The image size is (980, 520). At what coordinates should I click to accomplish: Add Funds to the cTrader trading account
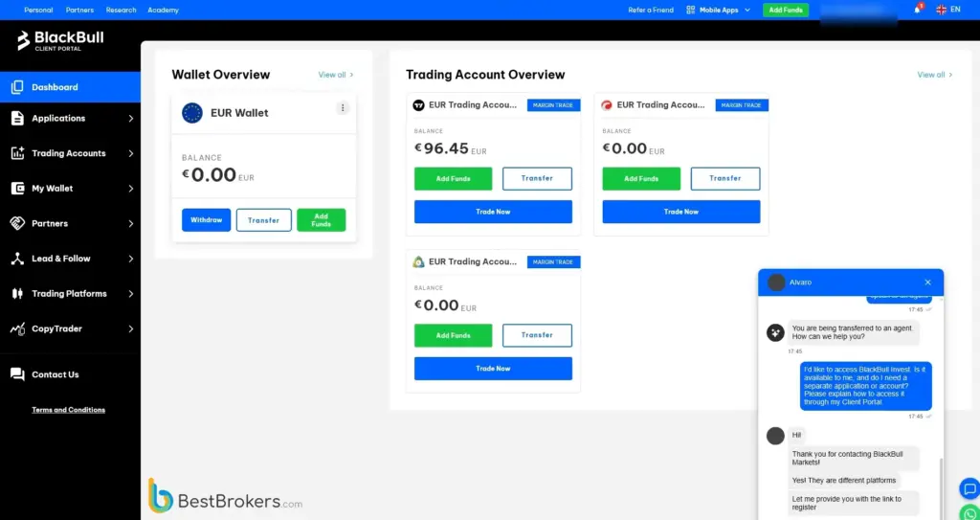641,179
